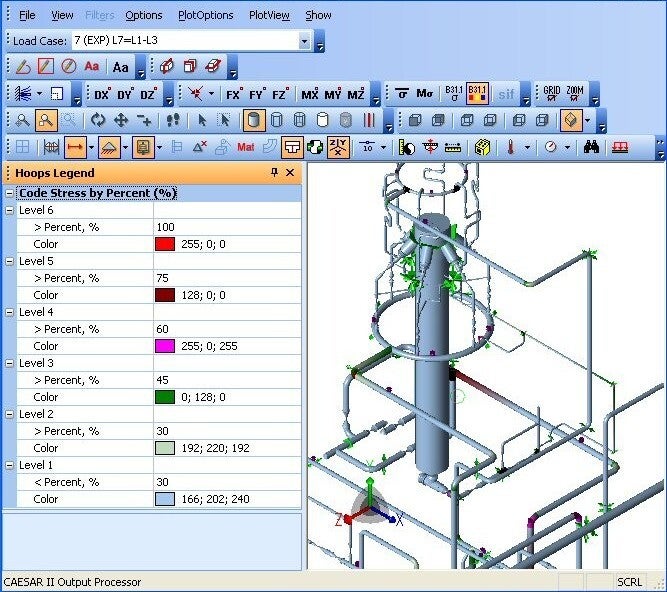Open the Load Case dropdown list
The width and height of the screenshot is (667, 592).
click(305, 41)
